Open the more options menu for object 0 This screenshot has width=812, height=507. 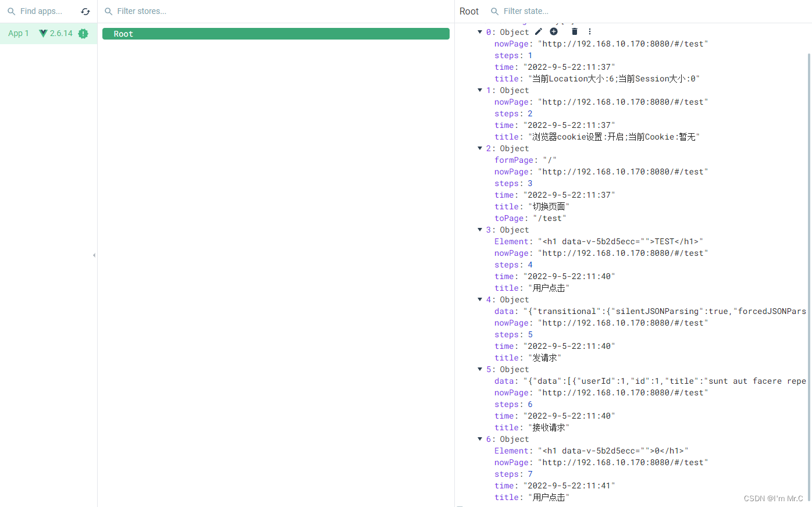(x=590, y=31)
